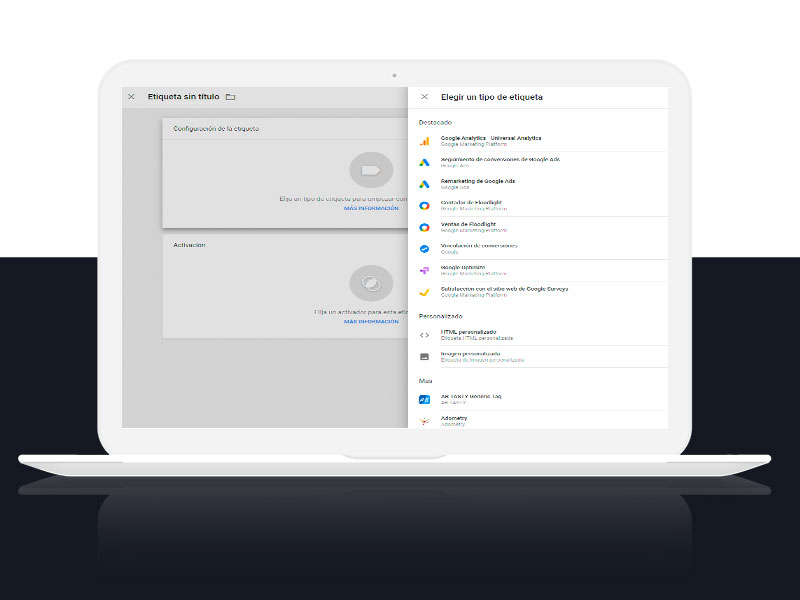Click the Google Ads conversion tracking icon
The height and width of the screenshot is (600, 800).
pos(424,163)
